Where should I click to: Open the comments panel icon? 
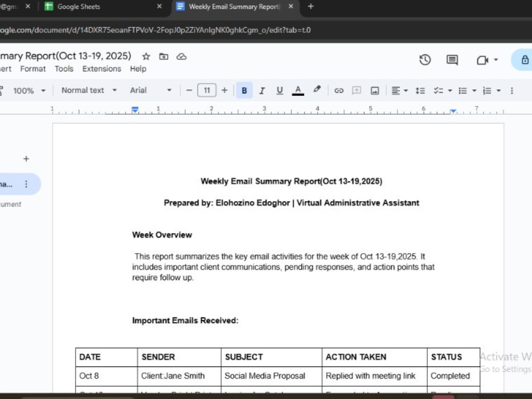pyautogui.click(x=452, y=60)
